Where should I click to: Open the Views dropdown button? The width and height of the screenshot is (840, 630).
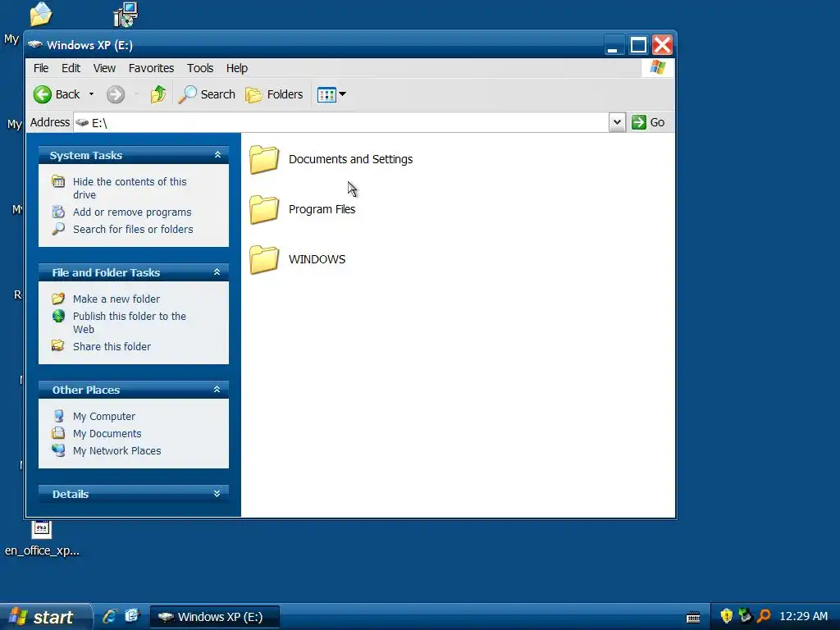[x=331, y=94]
